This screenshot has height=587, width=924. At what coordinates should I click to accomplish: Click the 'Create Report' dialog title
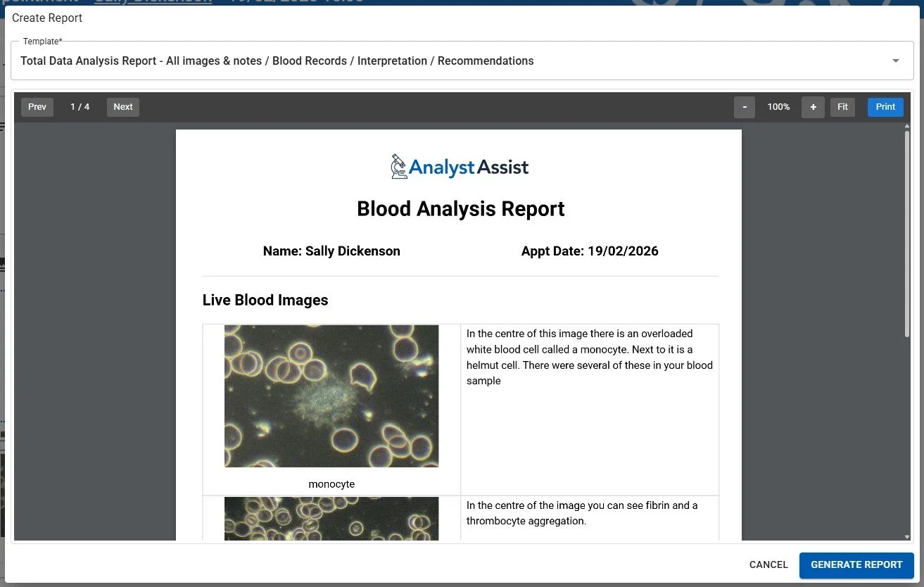tap(47, 18)
